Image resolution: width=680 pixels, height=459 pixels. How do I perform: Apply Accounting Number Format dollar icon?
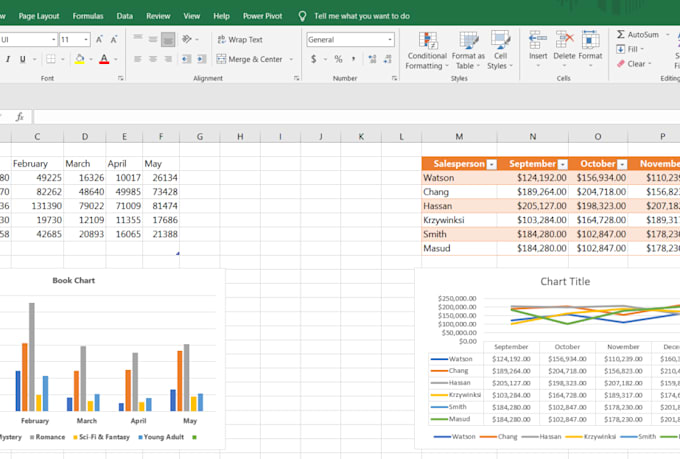[314, 59]
